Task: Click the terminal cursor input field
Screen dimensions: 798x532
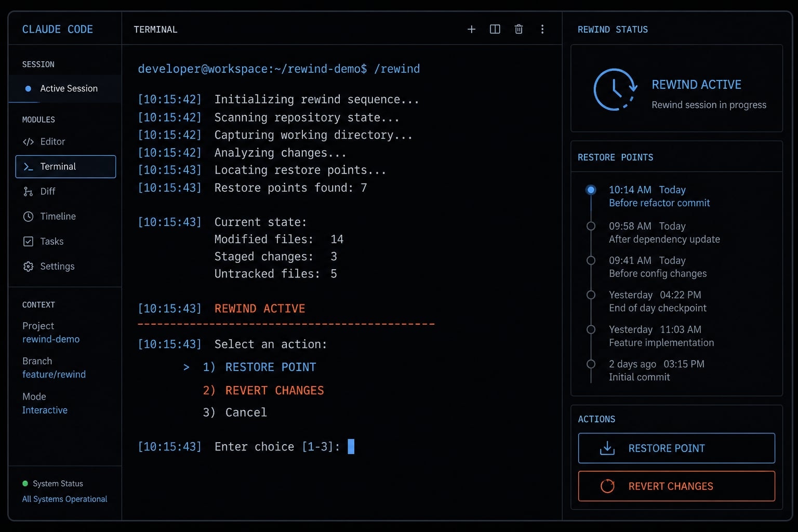Action: click(351, 447)
